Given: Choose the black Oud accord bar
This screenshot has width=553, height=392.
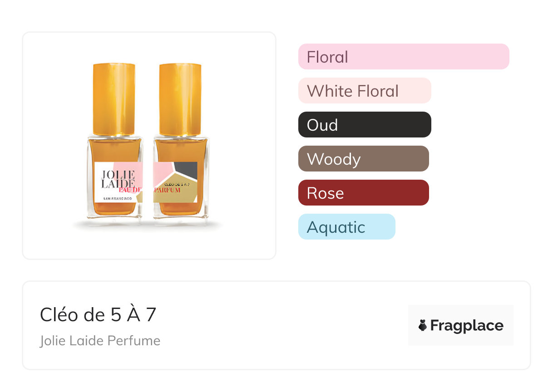Looking at the screenshot, I should tap(364, 125).
